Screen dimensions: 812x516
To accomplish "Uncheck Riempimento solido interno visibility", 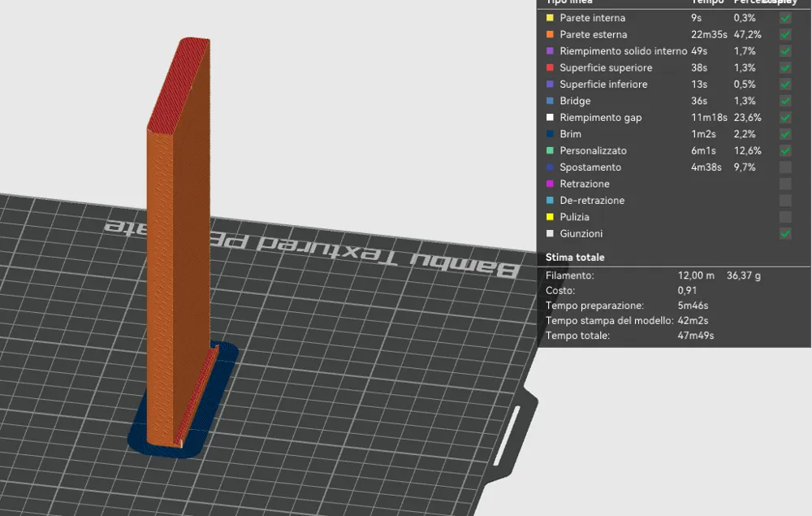I will click(785, 50).
